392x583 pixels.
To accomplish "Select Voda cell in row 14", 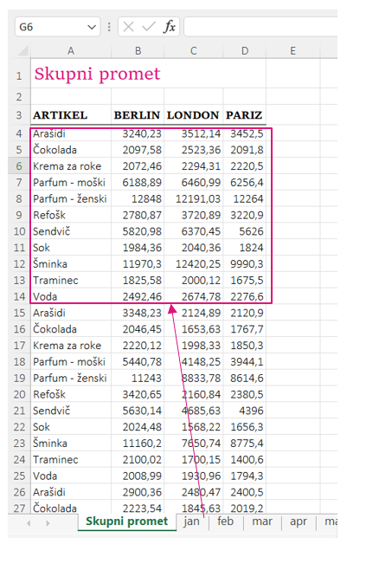I will point(71,296).
